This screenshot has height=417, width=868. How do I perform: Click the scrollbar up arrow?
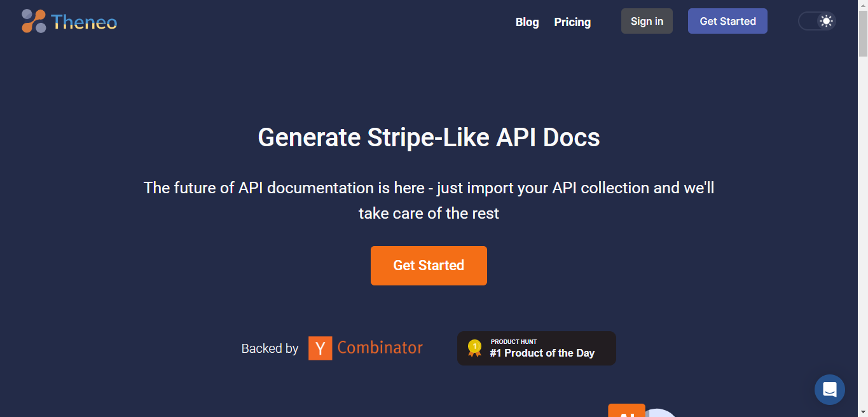click(x=863, y=5)
